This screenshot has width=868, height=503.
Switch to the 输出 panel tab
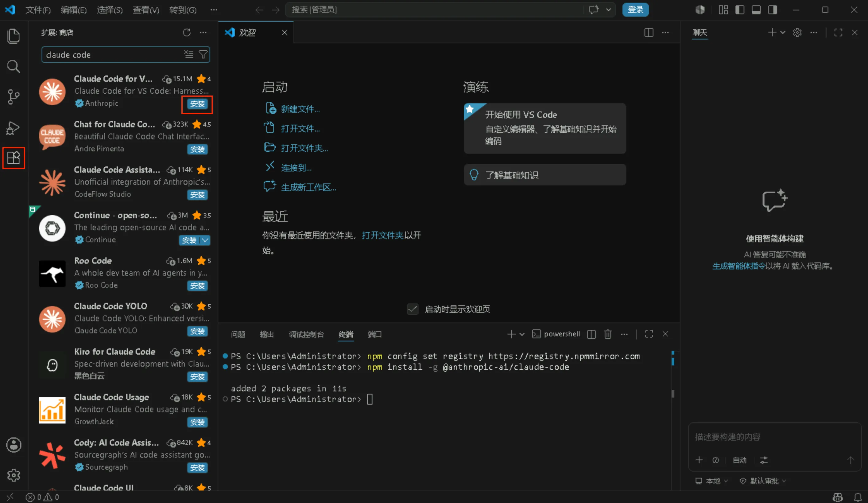(267, 334)
